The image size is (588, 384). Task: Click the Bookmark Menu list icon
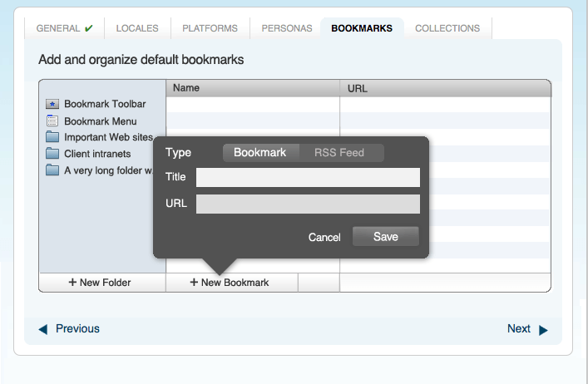click(52, 121)
